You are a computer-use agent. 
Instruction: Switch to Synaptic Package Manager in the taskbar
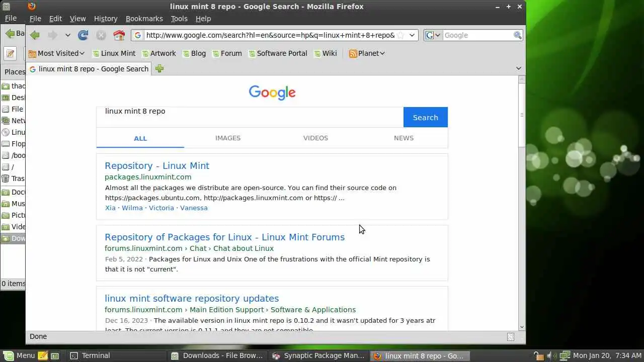tap(319, 355)
